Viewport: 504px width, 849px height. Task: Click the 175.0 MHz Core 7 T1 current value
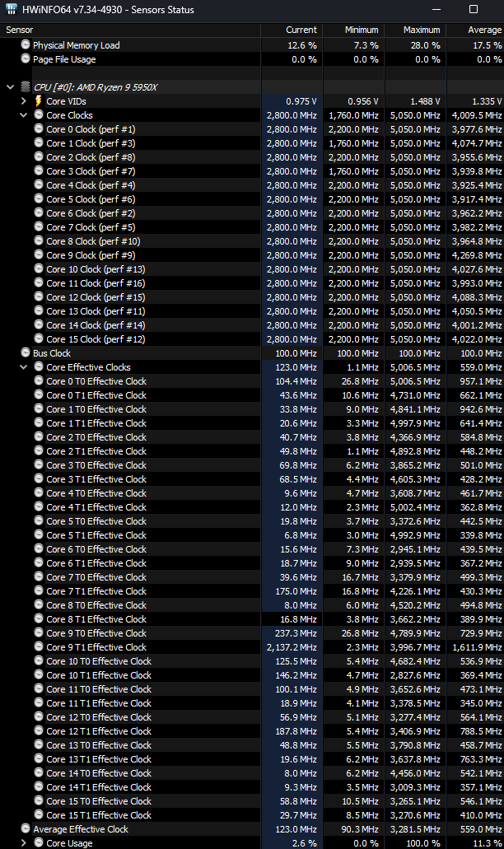[x=296, y=591]
